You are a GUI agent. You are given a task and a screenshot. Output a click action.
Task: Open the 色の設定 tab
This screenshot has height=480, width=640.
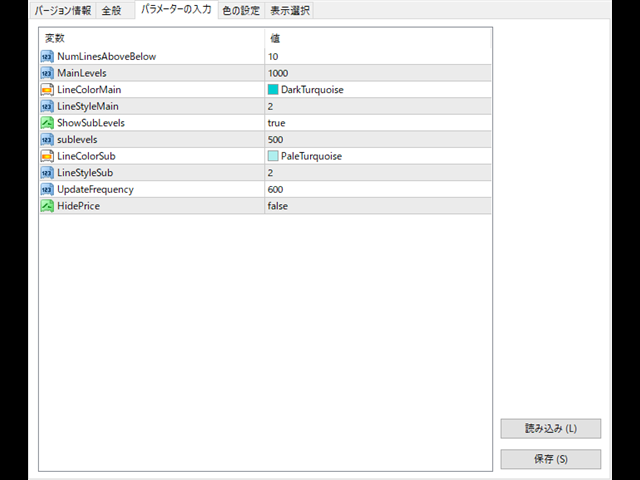pyautogui.click(x=241, y=10)
